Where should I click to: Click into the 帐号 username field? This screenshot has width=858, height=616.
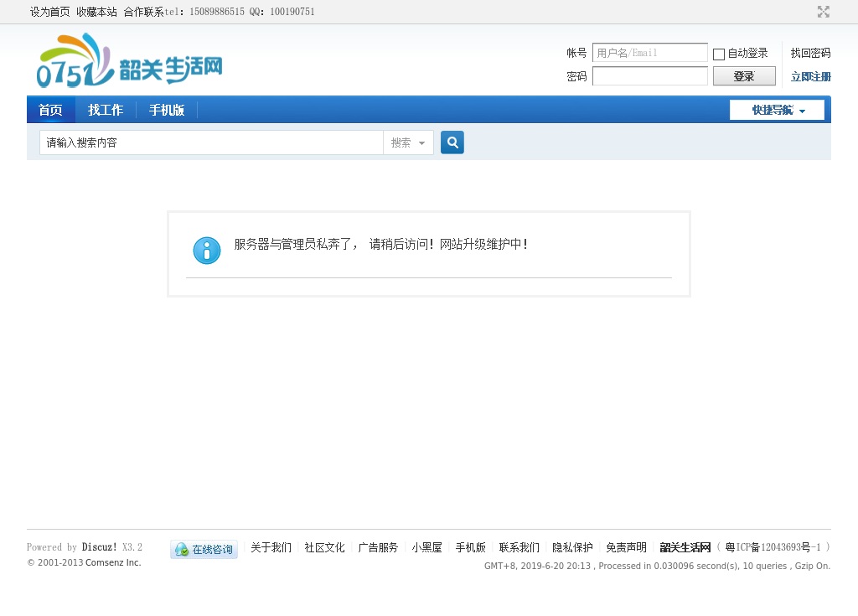pyautogui.click(x=649, y=53)
